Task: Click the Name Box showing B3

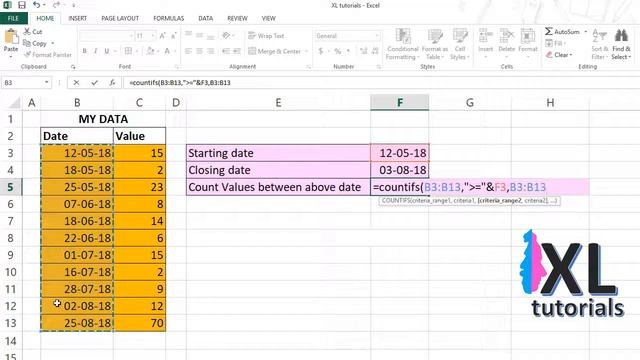Action: coord(22,82)
